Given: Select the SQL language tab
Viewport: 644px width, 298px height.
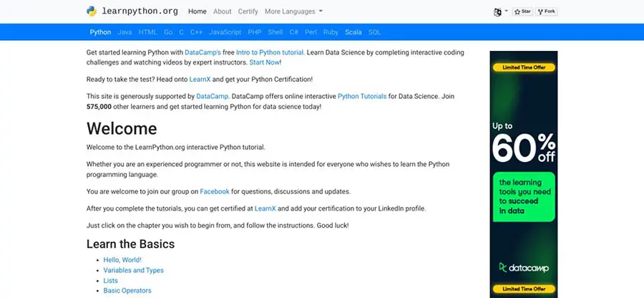Looking at the screenshot, I should coord(374,32).
